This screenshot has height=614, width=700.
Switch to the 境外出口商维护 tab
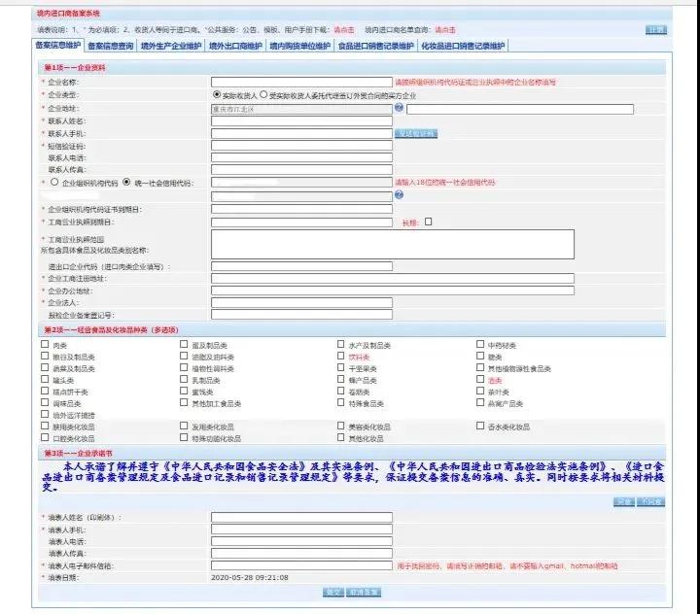tap(232, 46)
